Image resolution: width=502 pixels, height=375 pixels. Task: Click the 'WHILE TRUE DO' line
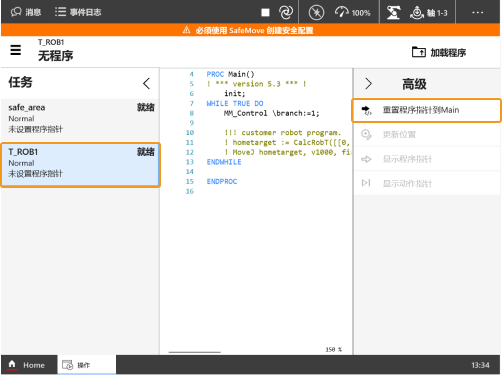[235, 103]
